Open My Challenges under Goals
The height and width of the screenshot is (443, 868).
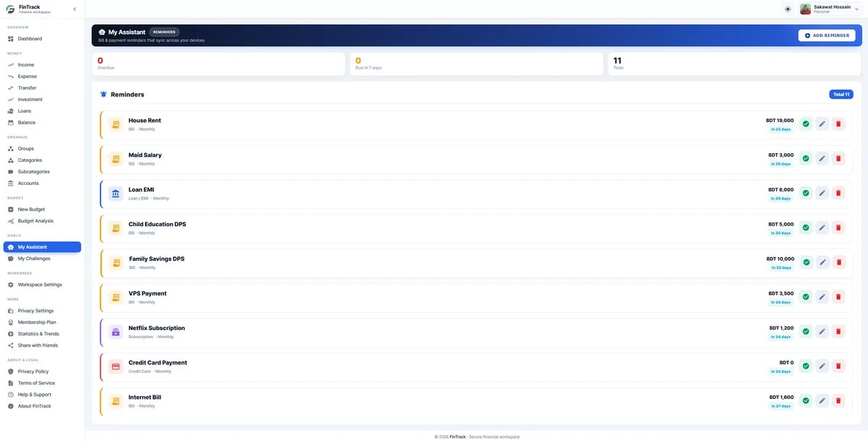pos(42,259)
